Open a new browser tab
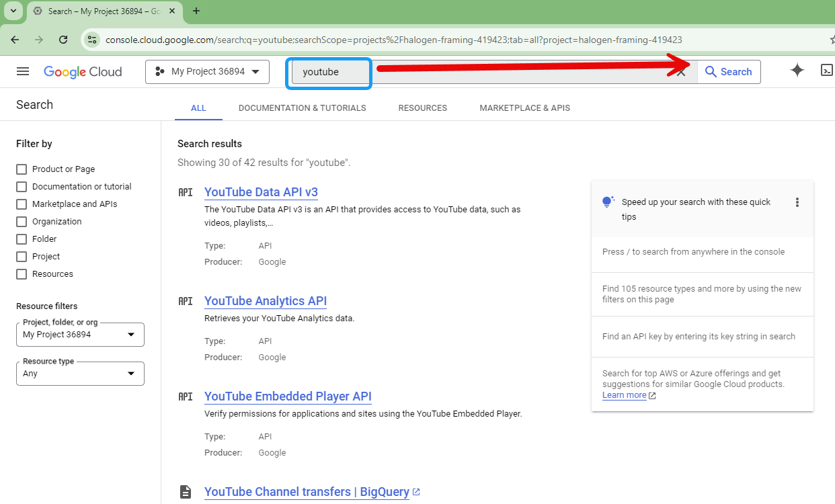 pos(196,11)
